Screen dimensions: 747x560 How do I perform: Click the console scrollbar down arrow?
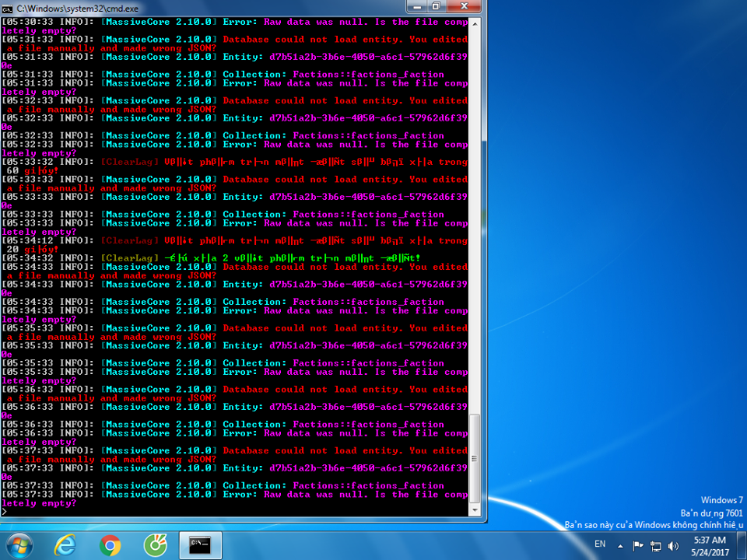(x=475, y=510)
